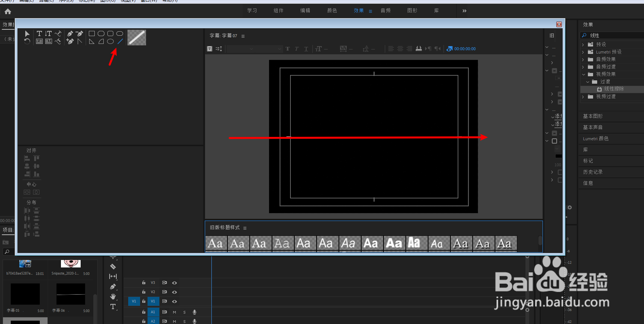This screenshot has width=644, height=324.
Task: Select the Wedge triangle tool
Action: (92, 41)
